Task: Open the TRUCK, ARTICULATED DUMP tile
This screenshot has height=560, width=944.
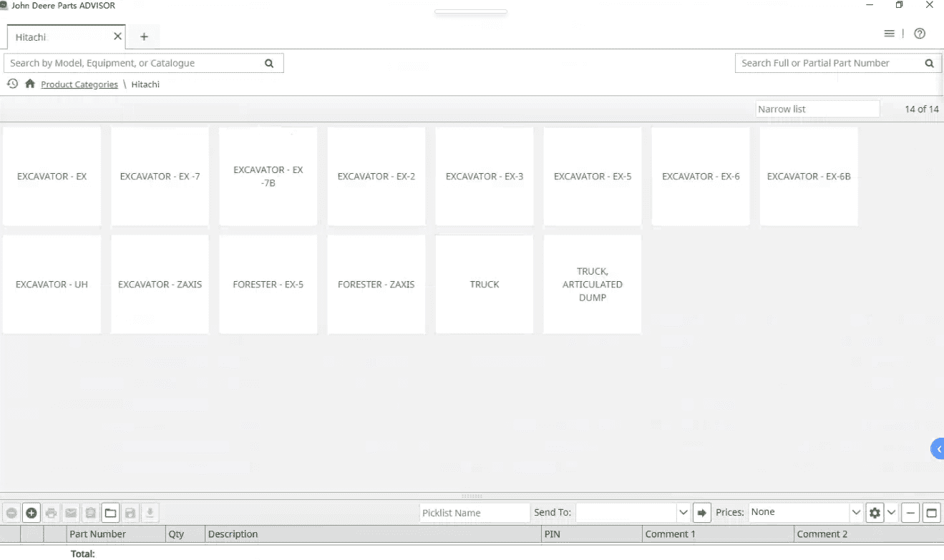Action: click(593, 284)
